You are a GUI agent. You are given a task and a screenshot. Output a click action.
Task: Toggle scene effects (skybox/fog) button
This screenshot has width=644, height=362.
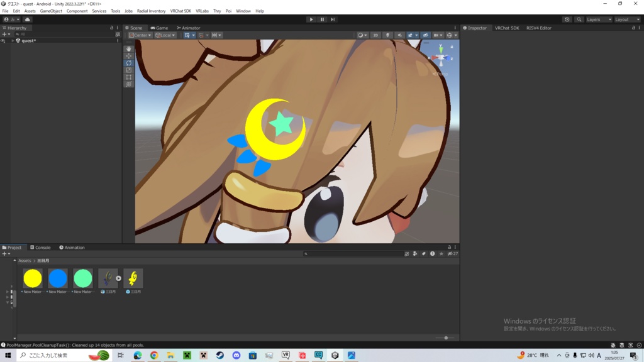point(410,35)
